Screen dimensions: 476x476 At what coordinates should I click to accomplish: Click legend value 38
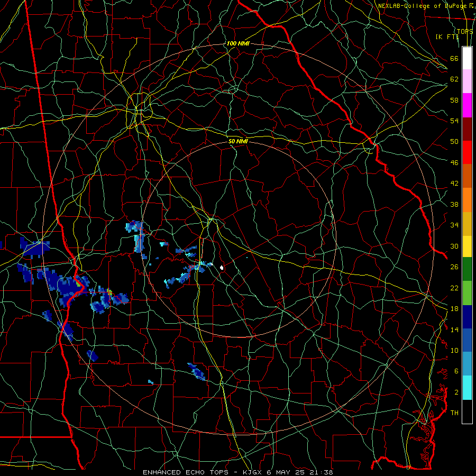point(454,204)
